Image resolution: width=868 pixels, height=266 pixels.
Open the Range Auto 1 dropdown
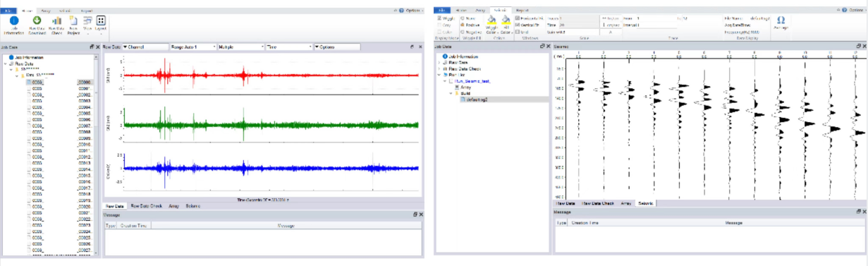pos(192,47)
